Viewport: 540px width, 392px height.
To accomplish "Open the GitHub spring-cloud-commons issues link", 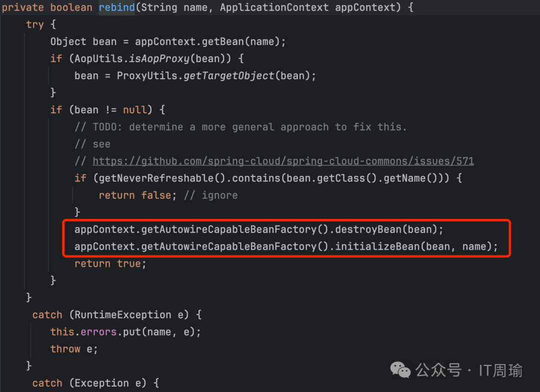I will [x=283, y=161].
